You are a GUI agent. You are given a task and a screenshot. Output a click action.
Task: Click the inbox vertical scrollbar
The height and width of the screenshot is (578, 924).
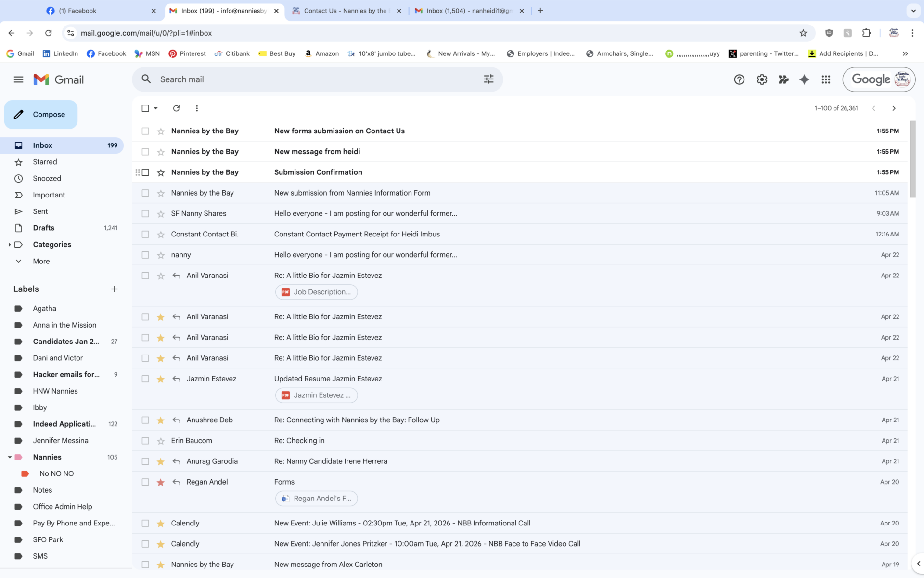[912, 159]
